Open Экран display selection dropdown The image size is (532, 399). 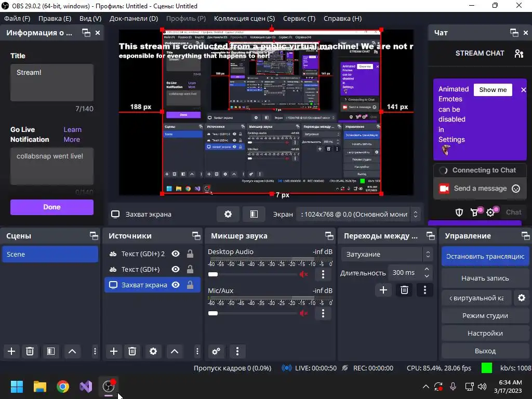[358, 214]
